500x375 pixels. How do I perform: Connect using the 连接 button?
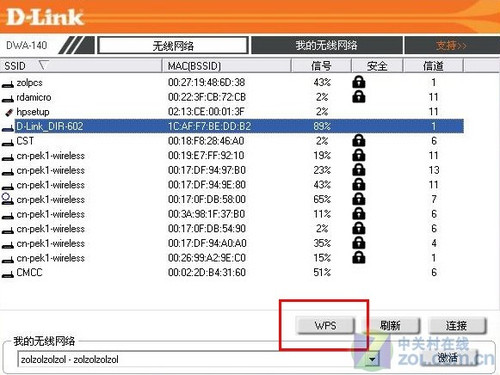(457, 325)
